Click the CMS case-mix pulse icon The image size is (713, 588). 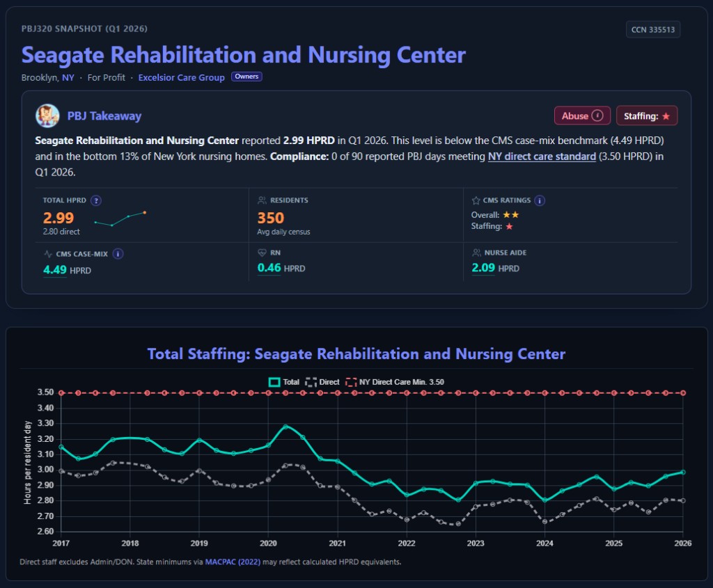pos(48,253)
